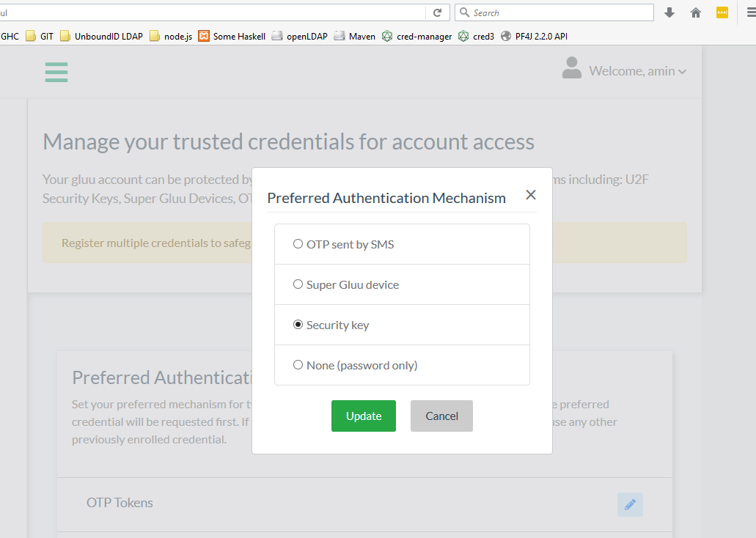Expand the Welcome, amin user dropdown
Image resolution: width=756 pixels, height=538 pixels.
point(637,71)
